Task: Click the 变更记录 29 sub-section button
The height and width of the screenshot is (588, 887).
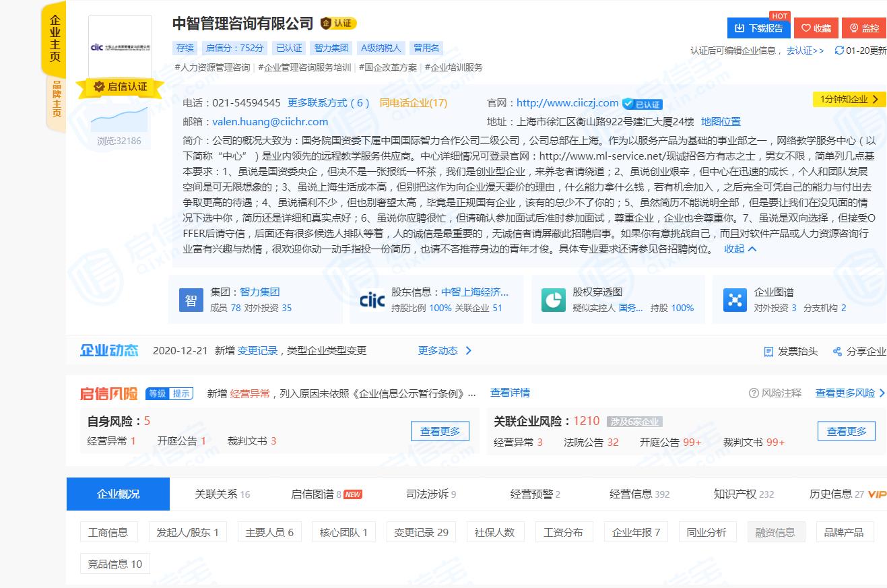Action: point(421,532)
